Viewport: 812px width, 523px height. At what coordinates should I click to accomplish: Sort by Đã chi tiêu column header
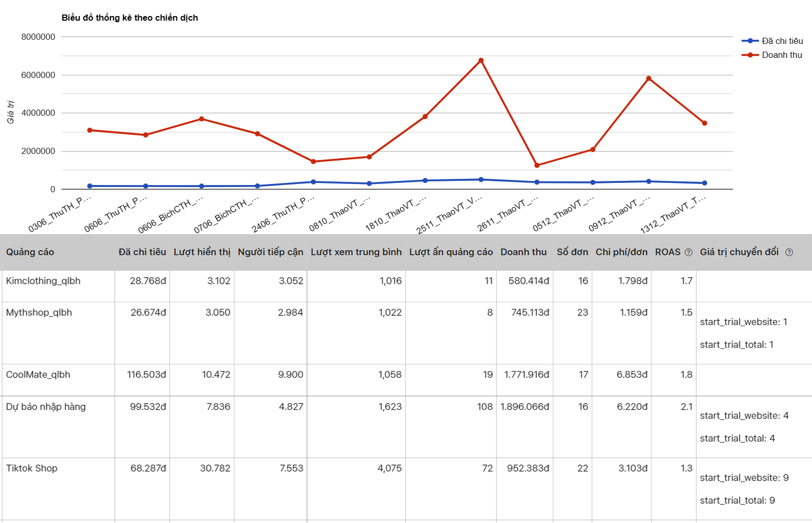click(x=142, y=252)
